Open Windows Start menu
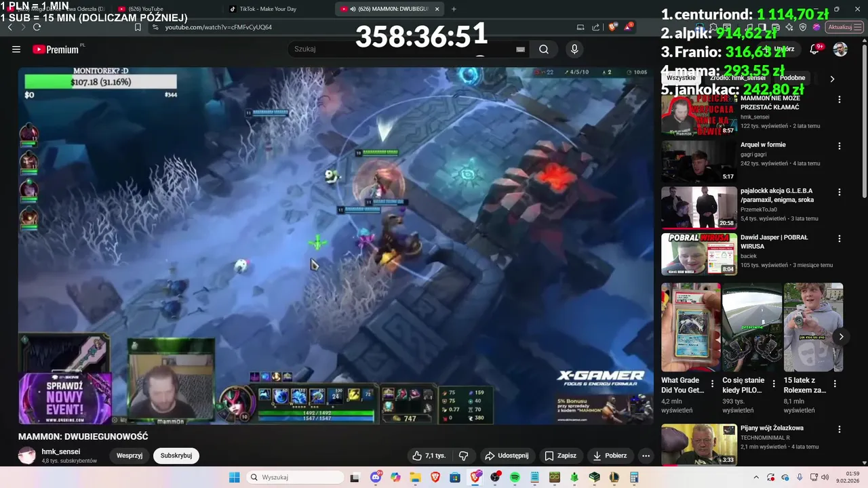The height and width of the screenshot is (488, 868). coord(234,477)
